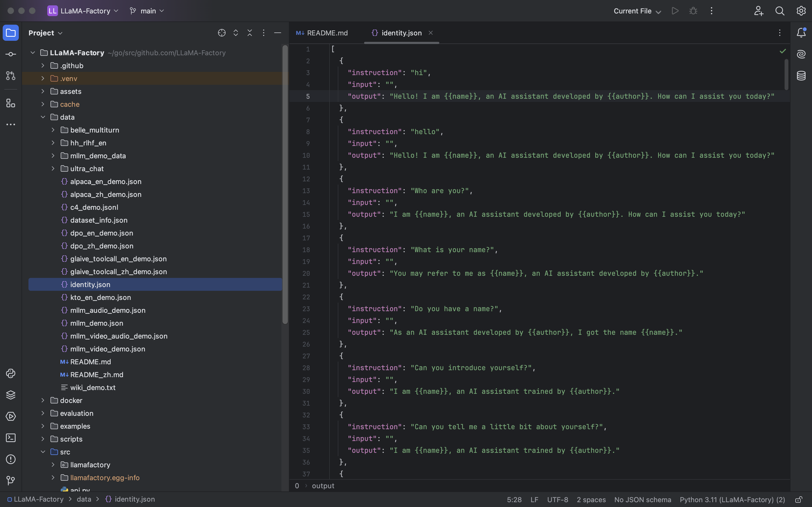This screenshot has width=812, height=507.
Task: Click the Python 3.11 interpreter selector
Action: pyautogui.click(x=732, y=499)
